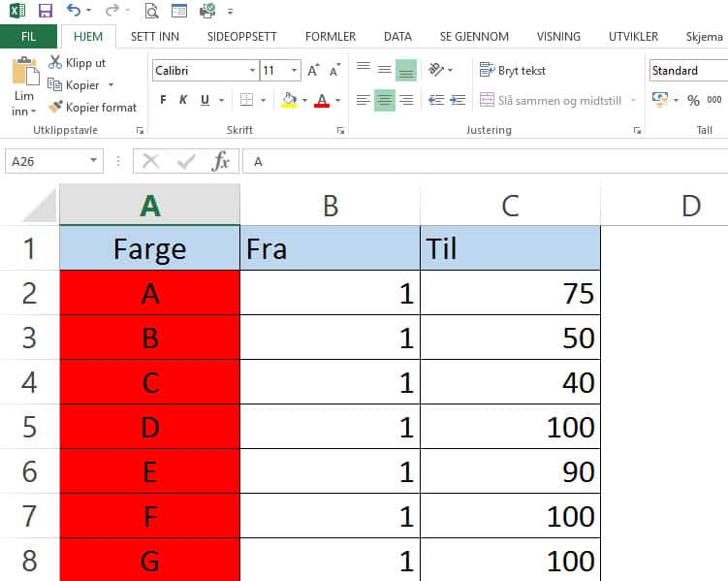
Task: Apply the borders icon
Action: [x=246, y=99]
